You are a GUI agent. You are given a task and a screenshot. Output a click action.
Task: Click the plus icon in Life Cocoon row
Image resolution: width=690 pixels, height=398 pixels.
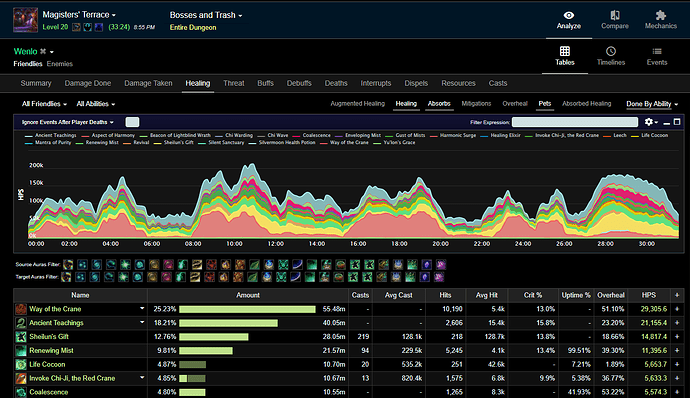click(x=677, y=365)
